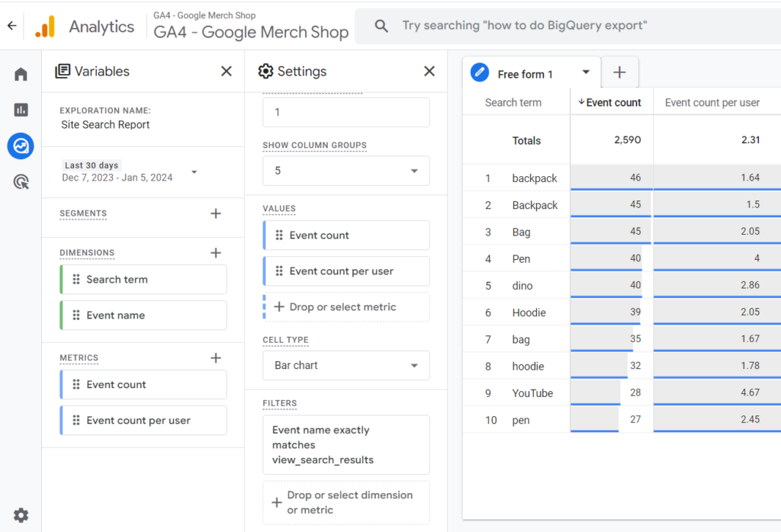Add a dimension using the plus sign
This screenshot has height=532, width=781.
214,252
